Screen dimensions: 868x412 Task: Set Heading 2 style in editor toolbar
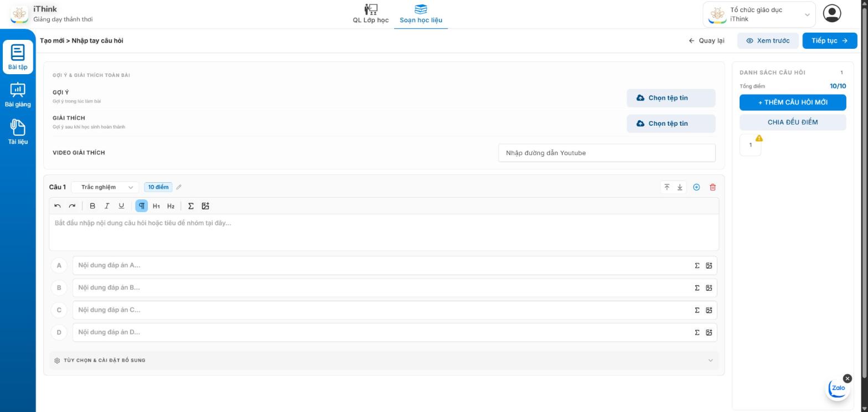(x=170, y=206)
